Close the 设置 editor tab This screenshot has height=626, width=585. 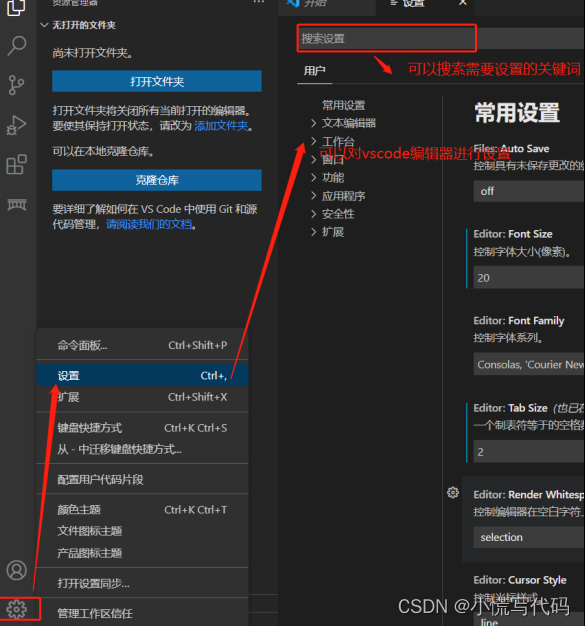(462, 3)
